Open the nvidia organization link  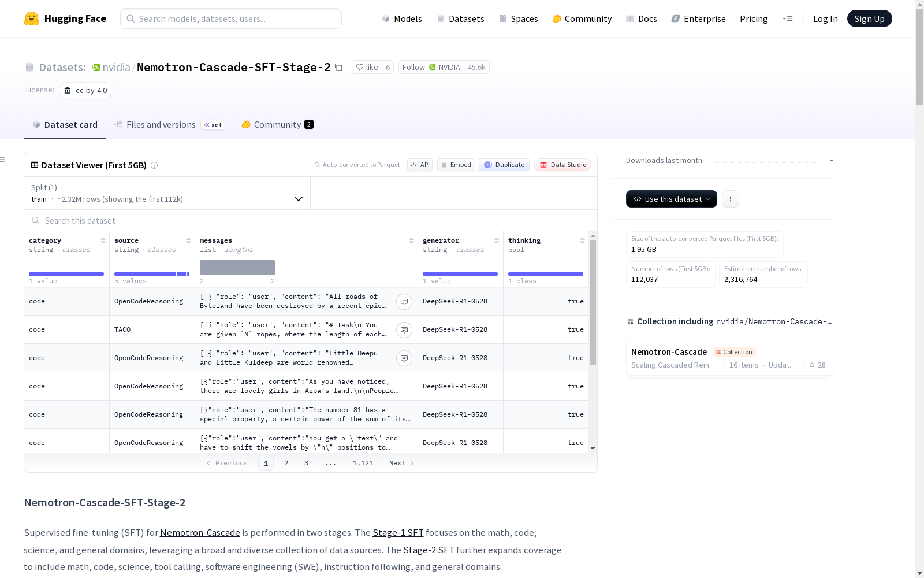tap(117, 67)
